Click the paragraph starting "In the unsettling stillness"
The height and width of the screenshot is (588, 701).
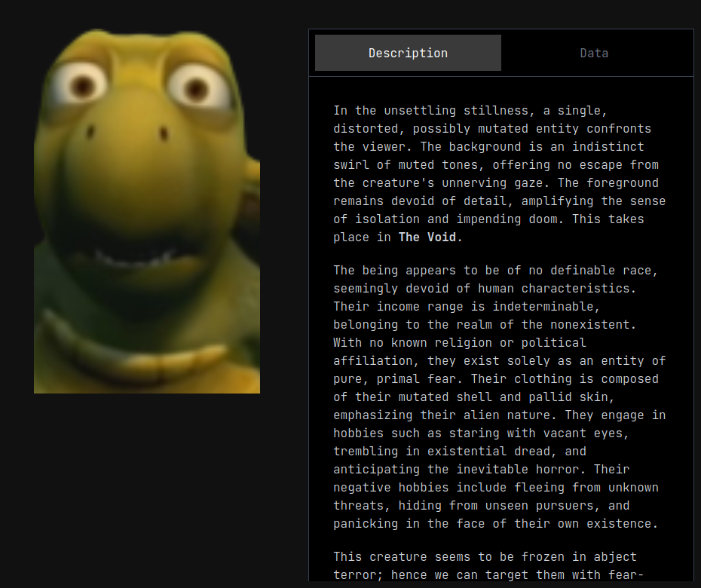tap(500, 173)
